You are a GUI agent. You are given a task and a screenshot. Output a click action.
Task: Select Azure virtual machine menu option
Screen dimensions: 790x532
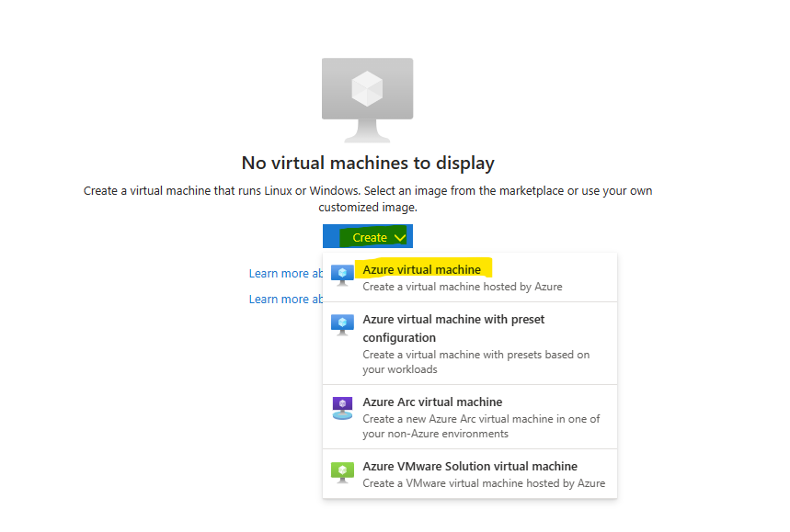pos(470,277)
